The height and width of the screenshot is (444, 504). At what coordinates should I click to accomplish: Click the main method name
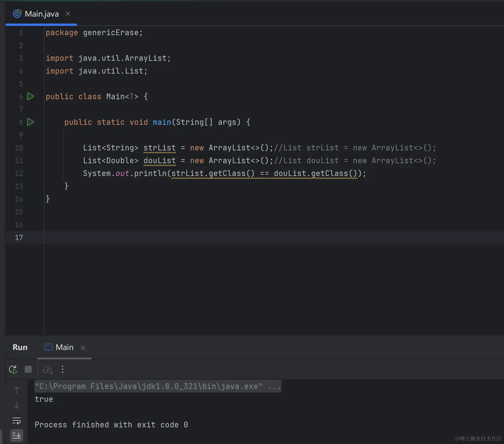[162, 122]
